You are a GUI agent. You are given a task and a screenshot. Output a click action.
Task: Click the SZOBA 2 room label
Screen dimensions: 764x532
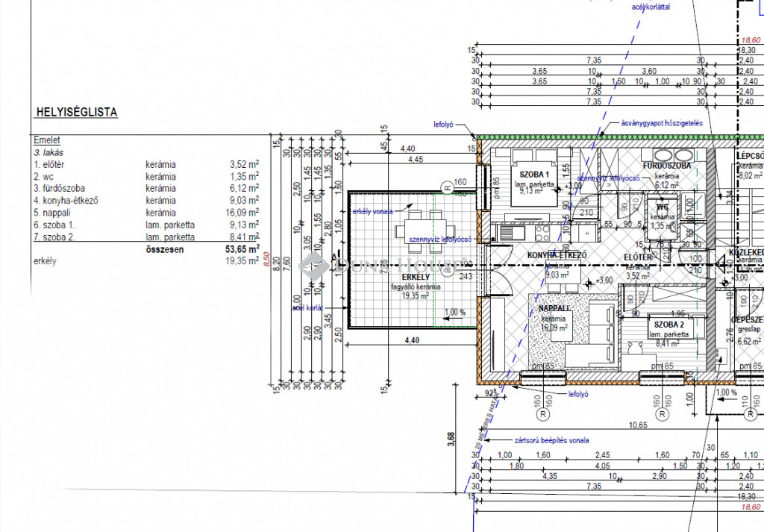coord(669,325)
